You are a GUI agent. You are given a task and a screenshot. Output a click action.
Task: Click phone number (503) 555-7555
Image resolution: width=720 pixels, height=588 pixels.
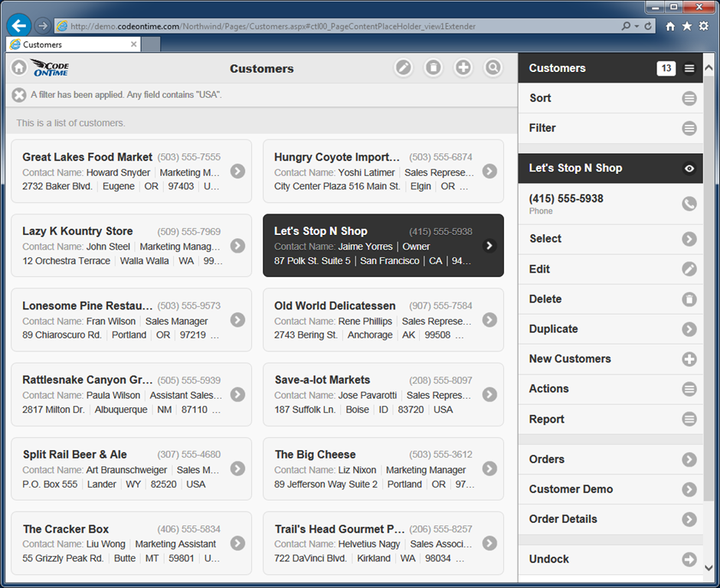188,157
